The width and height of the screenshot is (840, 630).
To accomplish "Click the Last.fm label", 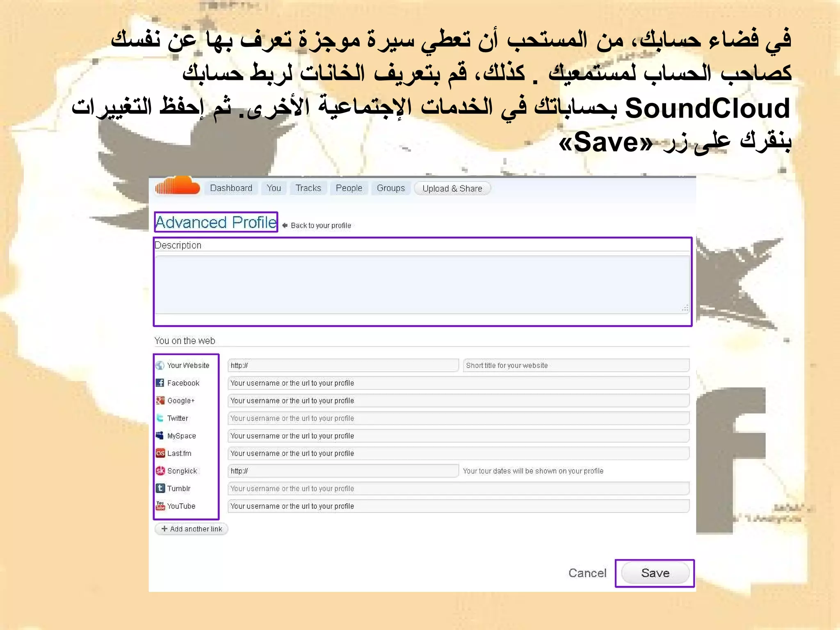I will tap(179, 453).
